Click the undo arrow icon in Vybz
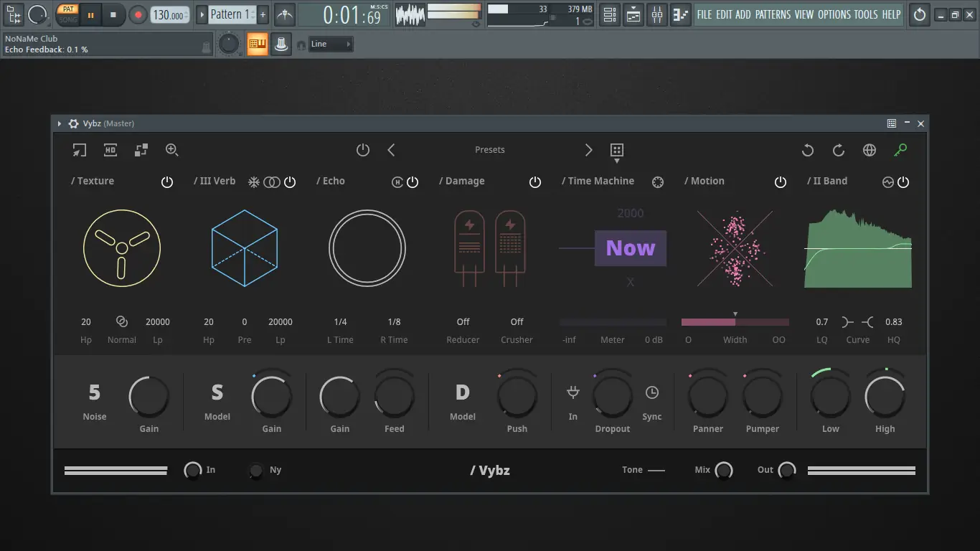Viewport: 980px width, 551px height. [x=807, y=150]
